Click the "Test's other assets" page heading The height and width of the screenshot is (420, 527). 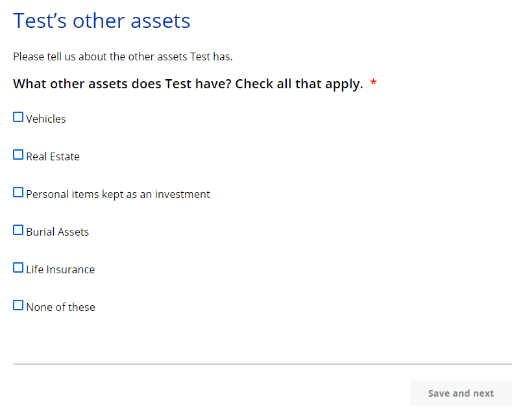pos(102,21)
